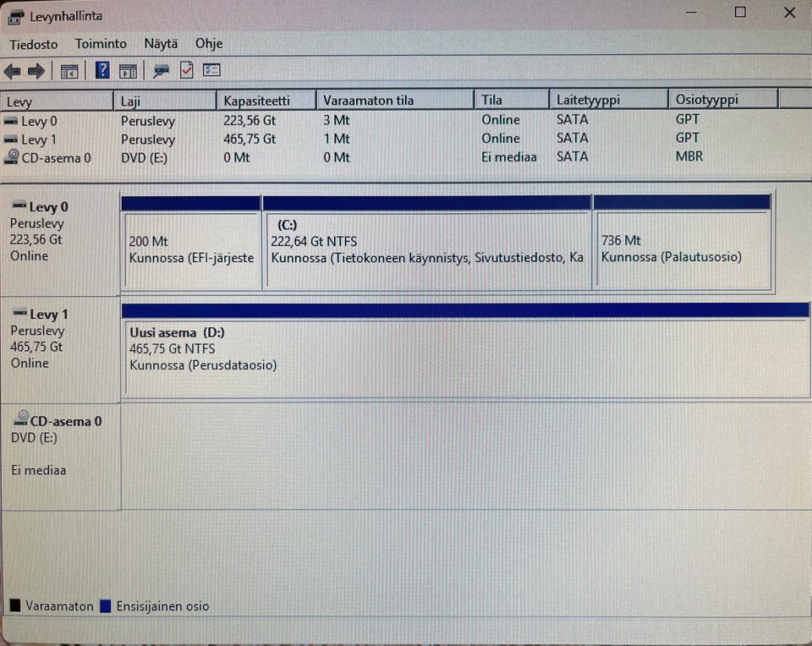Screen dimensions: 812x646
Task: Click the Levynhallinta title bar app icon
Action: coord(15,17)
